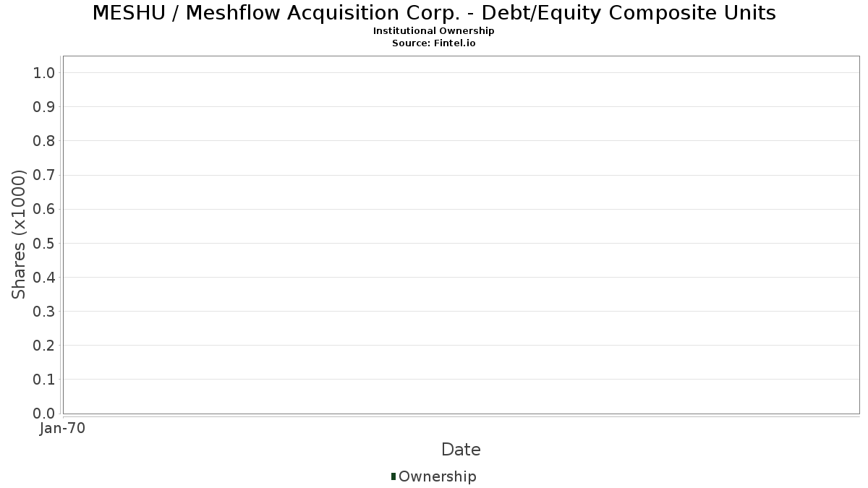
Task: Select the 0.2 y-axis tick label
Action: [44, 346]
